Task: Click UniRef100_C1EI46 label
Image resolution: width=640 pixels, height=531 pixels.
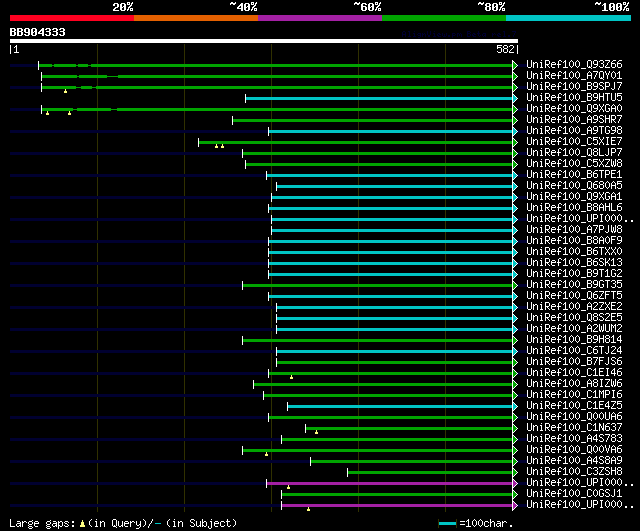Action: 574,373
